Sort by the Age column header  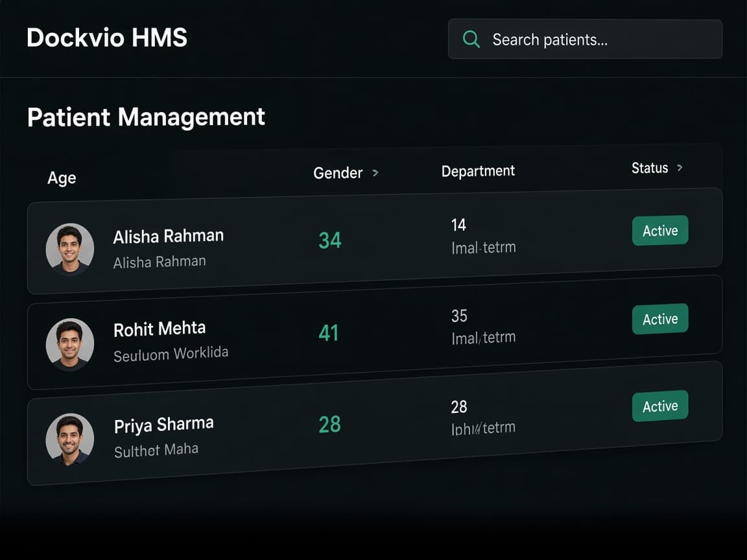[62, 178]
